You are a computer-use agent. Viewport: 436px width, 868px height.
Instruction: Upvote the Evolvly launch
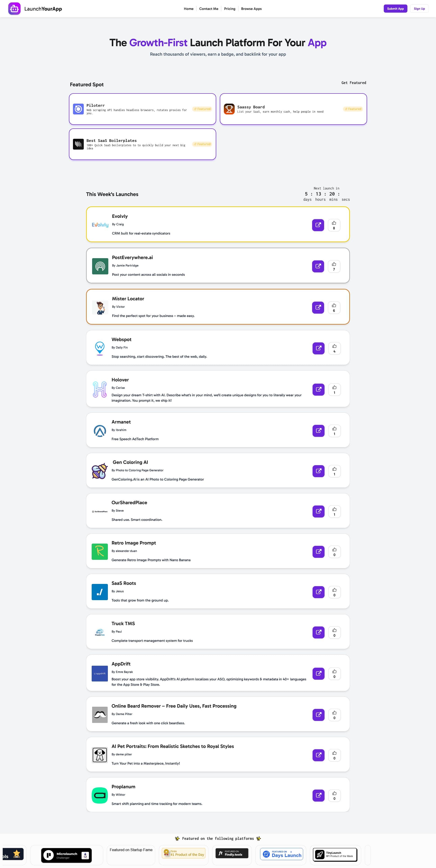[334, 225]
